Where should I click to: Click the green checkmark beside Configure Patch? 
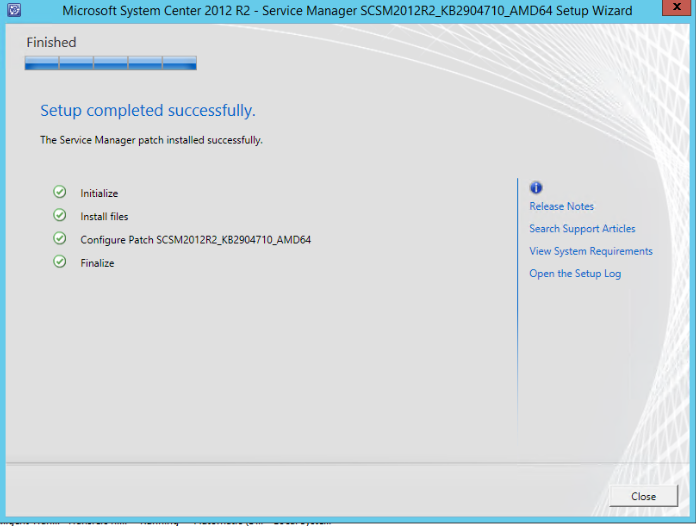pyautogui.click(x=60, y=239)
